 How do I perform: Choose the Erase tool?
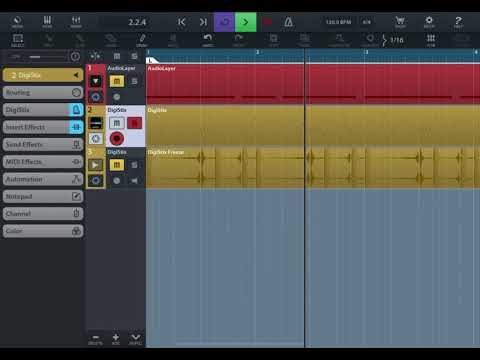(111, 40)
